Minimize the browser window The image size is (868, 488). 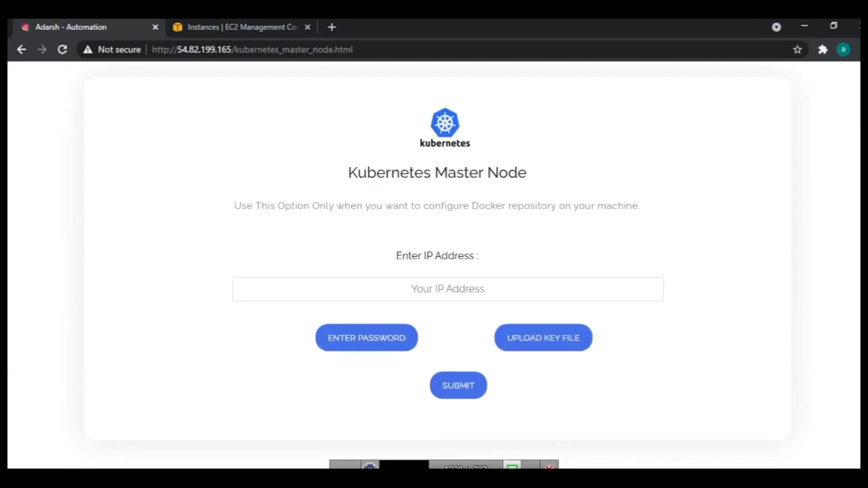coord(804,26)
